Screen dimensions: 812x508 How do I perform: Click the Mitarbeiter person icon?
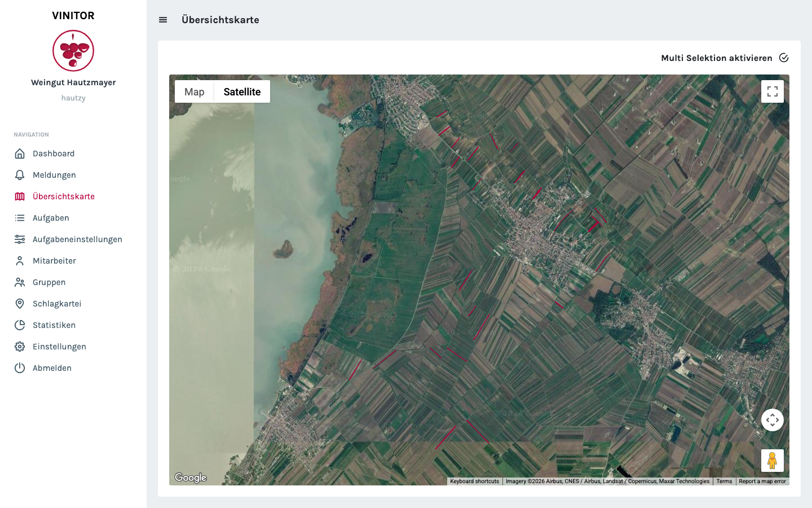(20, 261)
